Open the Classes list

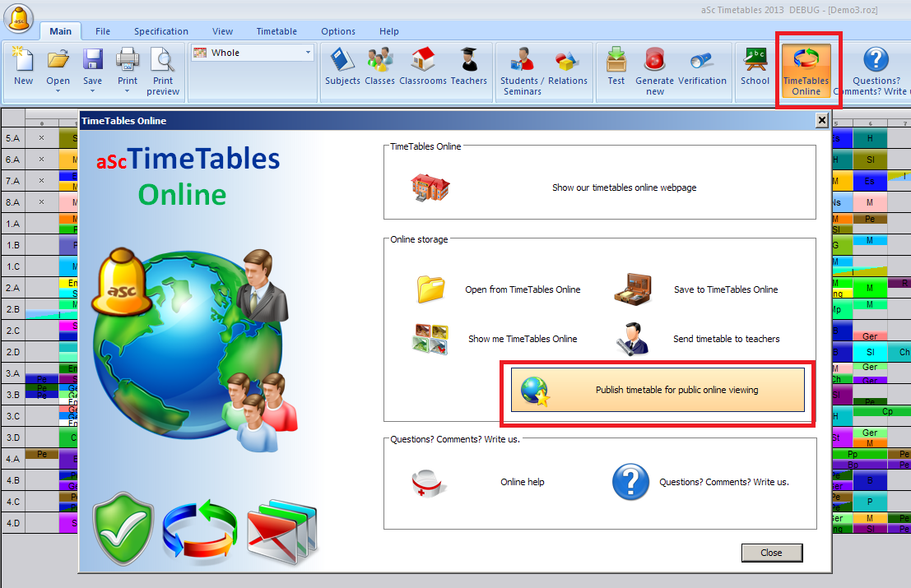[380, 67]
